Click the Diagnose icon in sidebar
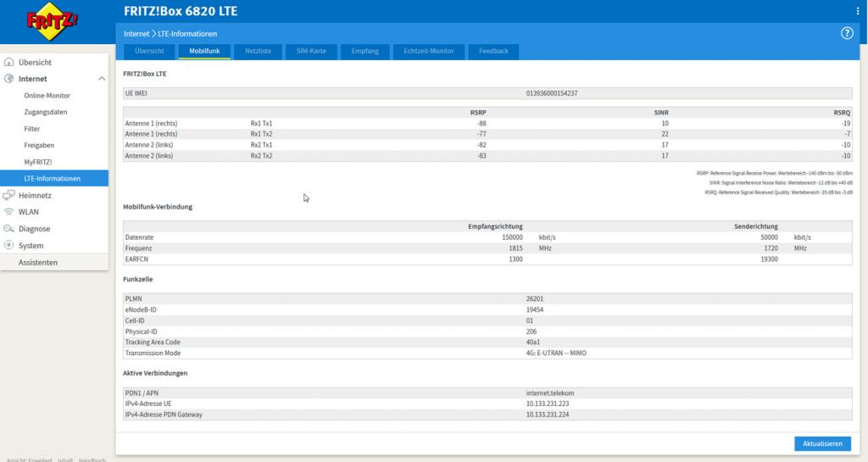The width and height of the screenshot is (868, 462). pyautogui.click(x=8, y=228)
